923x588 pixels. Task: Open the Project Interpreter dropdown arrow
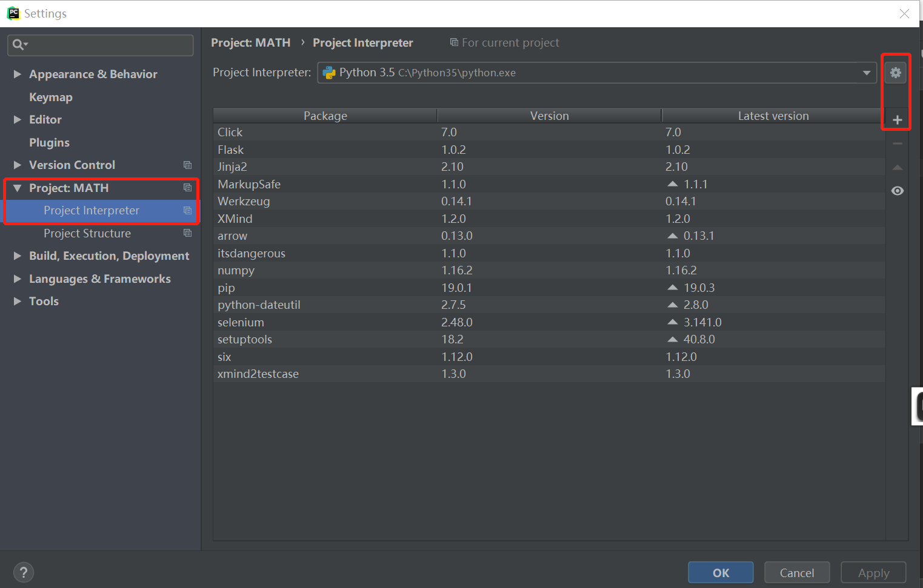coord(867,73)
